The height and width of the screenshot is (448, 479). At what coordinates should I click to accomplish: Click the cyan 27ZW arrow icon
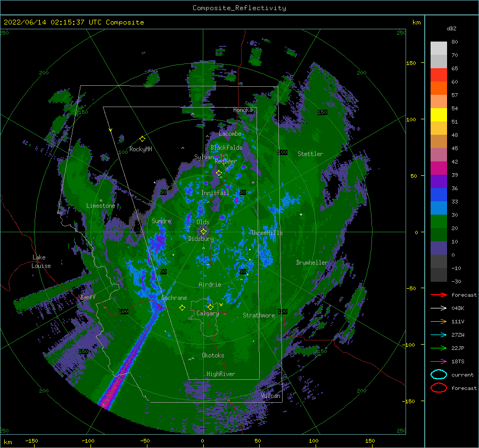pyautogui.click(x=439, y=335)
